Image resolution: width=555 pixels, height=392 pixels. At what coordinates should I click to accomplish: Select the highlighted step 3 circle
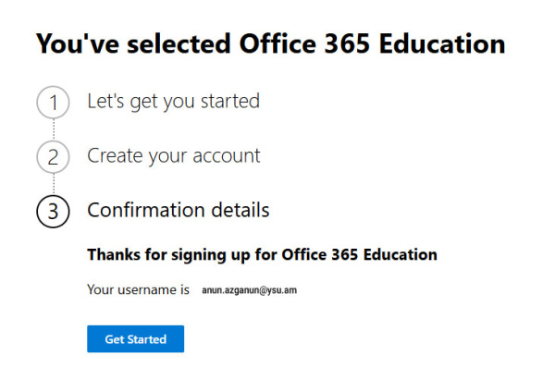53,211
